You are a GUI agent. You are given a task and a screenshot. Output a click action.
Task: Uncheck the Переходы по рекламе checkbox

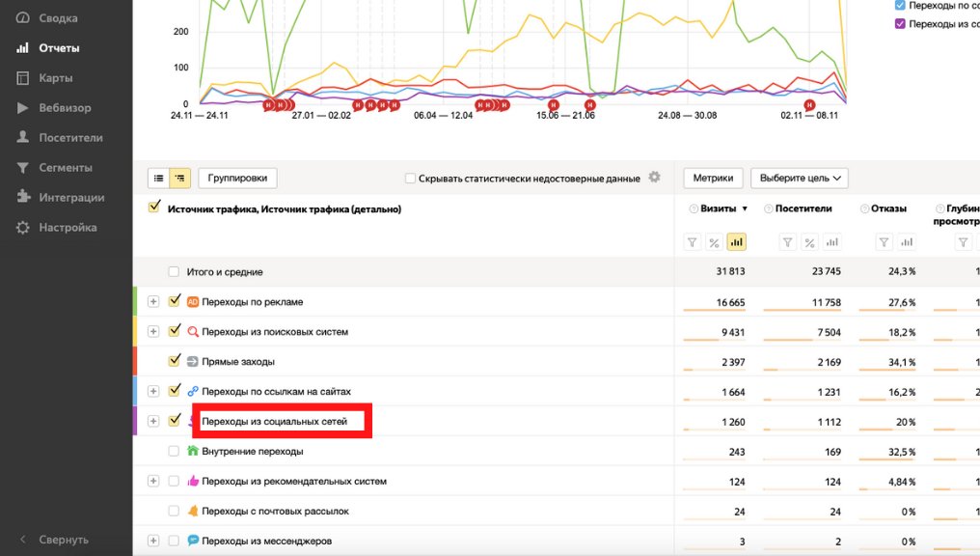click(x=175, y=301)
